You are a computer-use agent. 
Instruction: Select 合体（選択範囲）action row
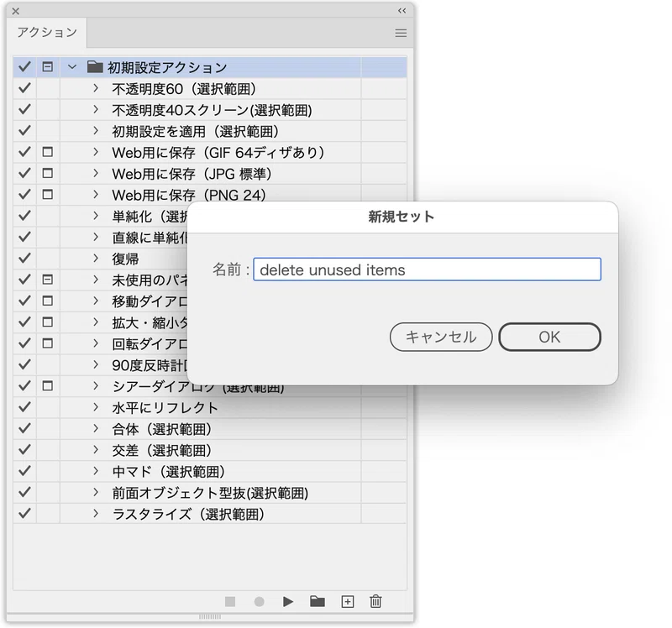[210, 429]
